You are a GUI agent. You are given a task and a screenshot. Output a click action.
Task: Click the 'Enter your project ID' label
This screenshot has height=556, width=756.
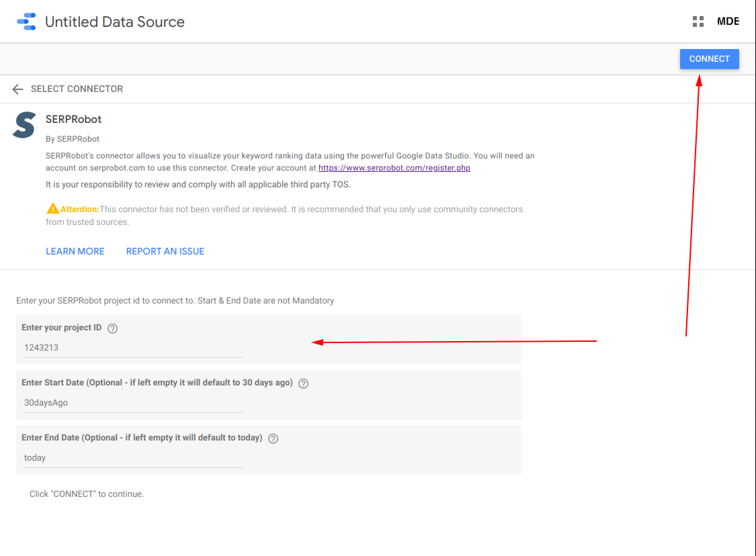point(62,328)
